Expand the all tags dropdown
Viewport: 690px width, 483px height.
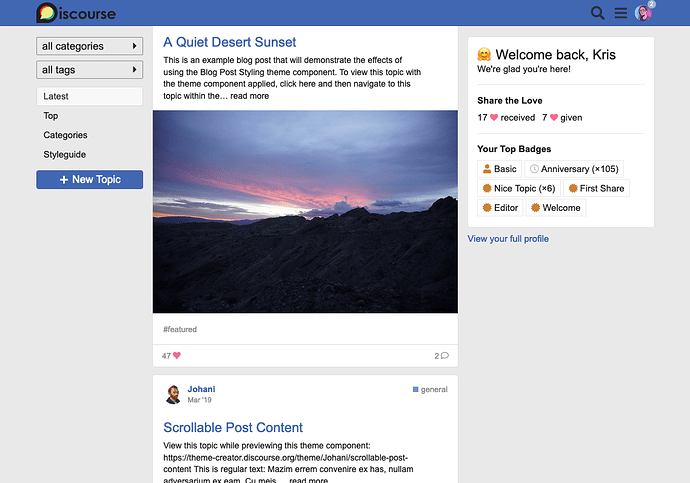click(x=89, y=69)
